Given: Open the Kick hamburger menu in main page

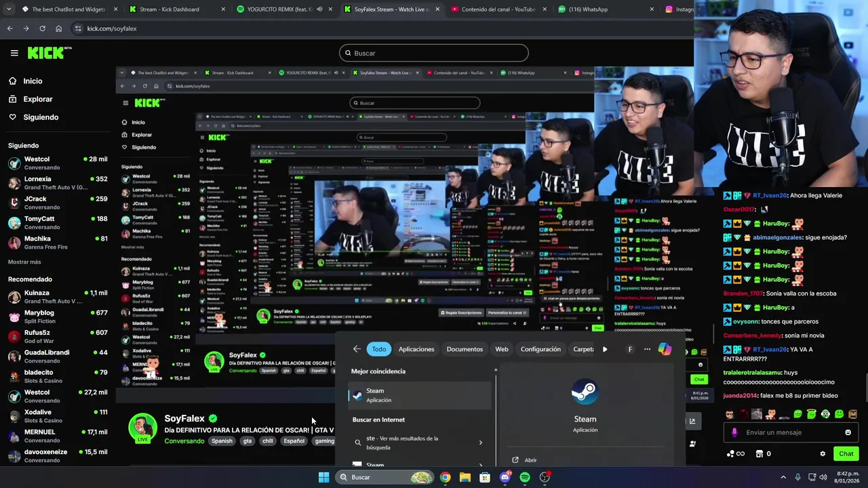Looking at the screenshot, I should click(14, 53).
